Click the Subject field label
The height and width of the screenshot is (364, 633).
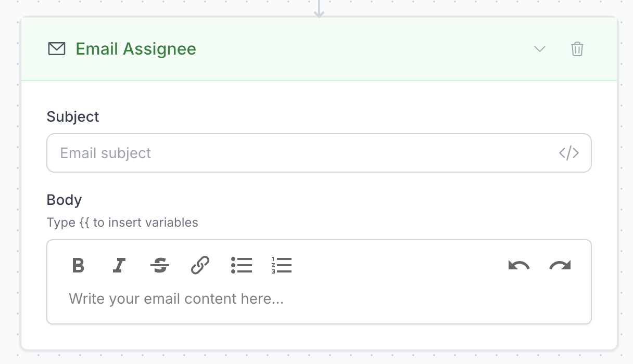click(x=73, y=116)
